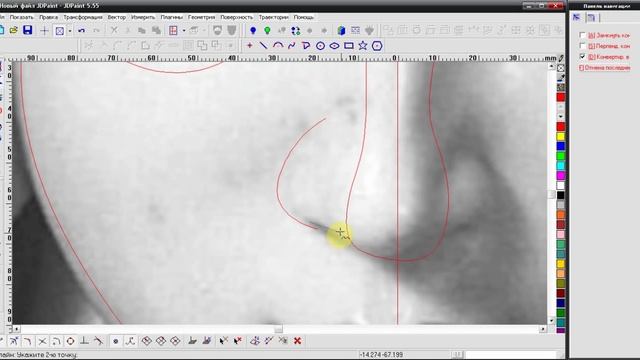The height and width of the screenshot is (360, 640).
Task: Select the straight line drawing tool
Action: click(264, 46)
